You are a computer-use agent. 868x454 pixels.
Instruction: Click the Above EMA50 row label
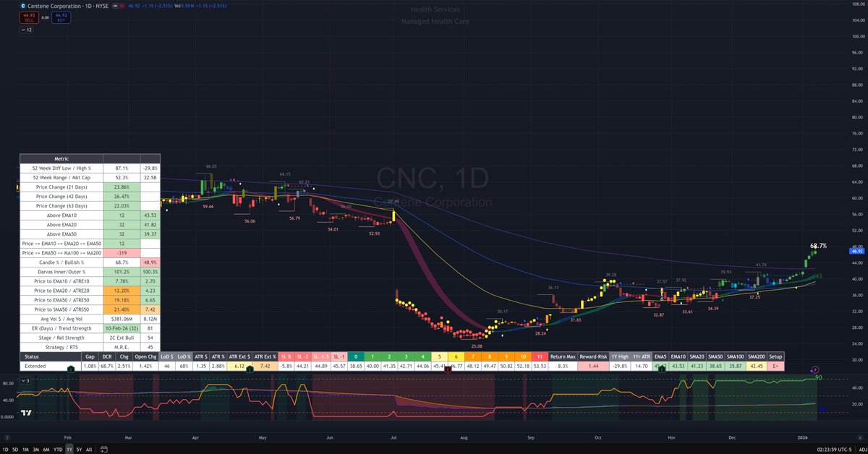tap(61, 233)
